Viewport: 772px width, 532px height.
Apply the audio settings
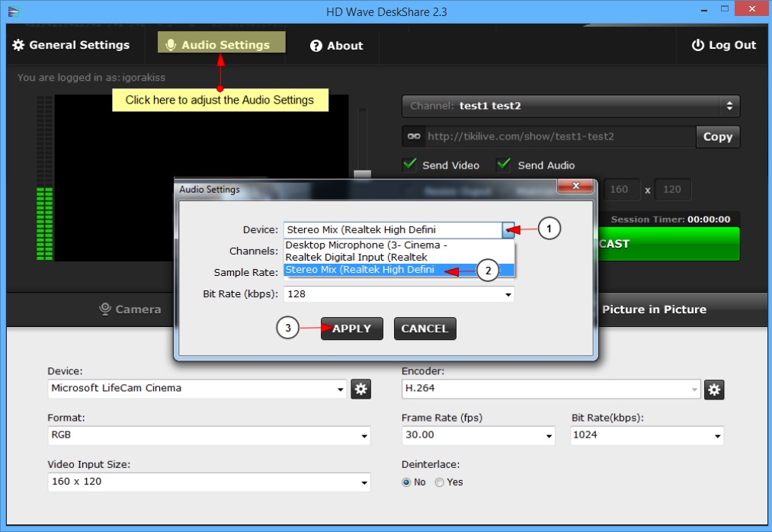352,328
